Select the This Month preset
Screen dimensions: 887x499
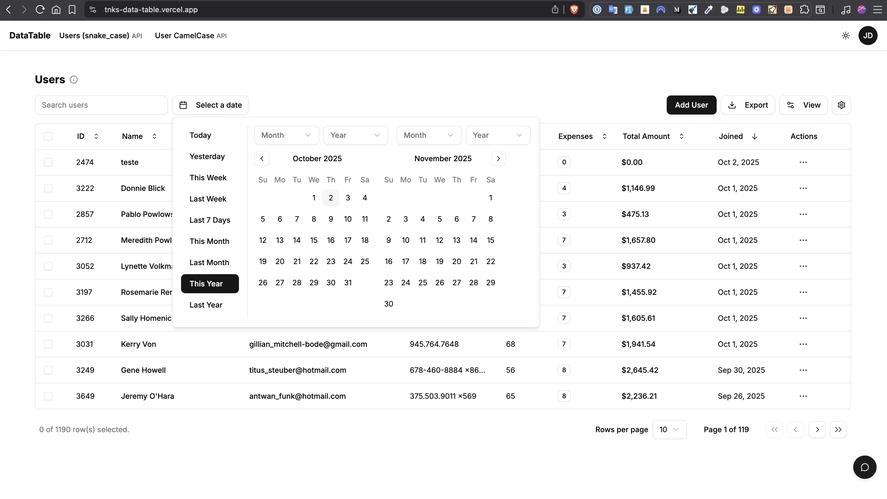pyautogui.click(x=210, y=241)
